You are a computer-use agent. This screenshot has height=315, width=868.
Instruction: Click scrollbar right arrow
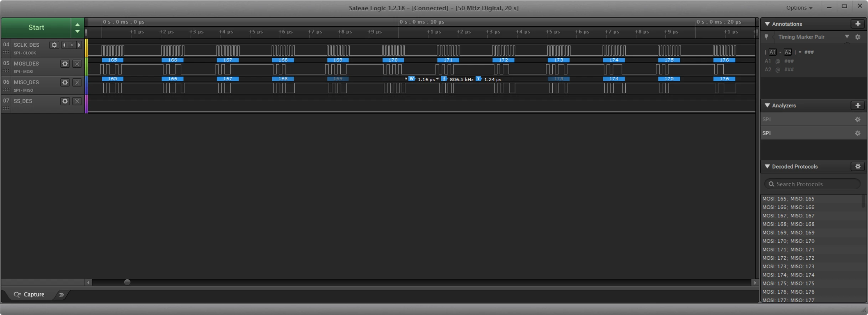755,282
